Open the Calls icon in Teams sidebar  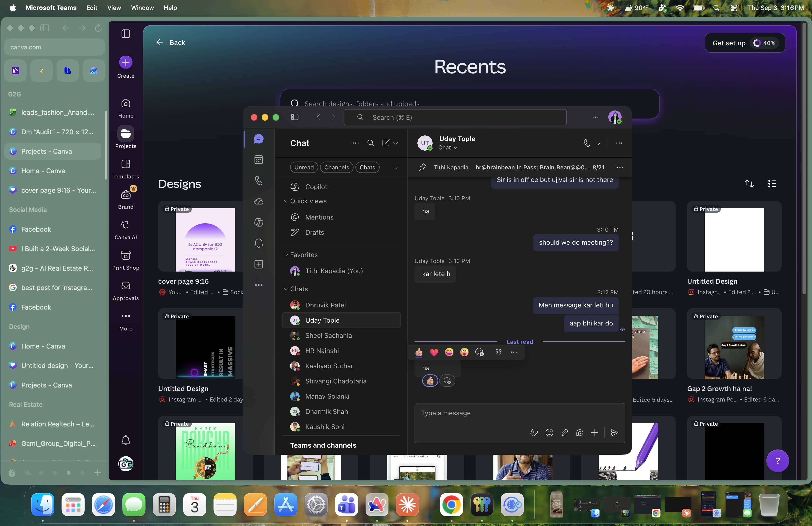259,180
